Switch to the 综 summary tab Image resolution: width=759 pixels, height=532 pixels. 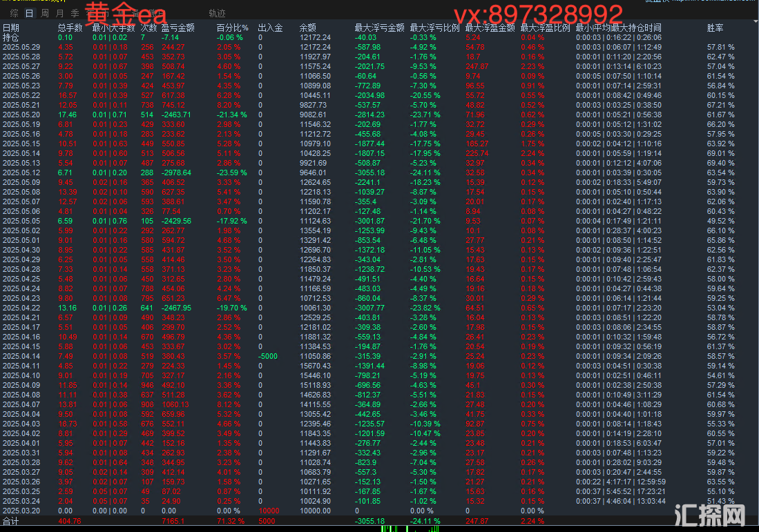pos(14,13)
